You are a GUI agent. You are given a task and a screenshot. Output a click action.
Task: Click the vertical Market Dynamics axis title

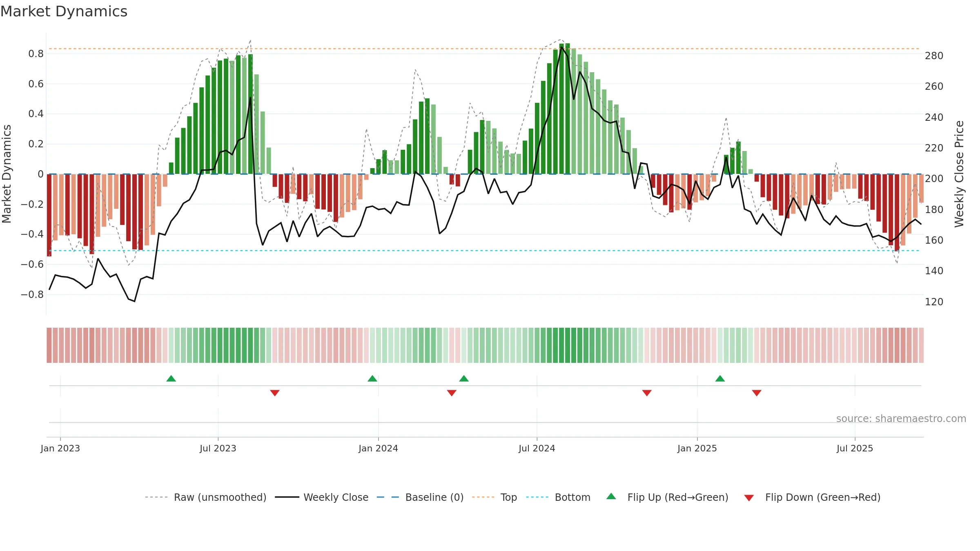[7, 174]
